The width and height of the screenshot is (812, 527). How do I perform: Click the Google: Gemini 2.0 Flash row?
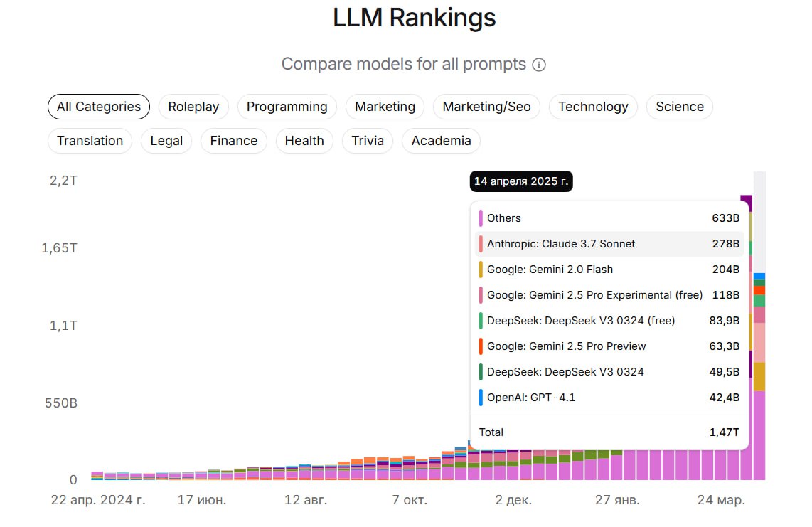click(609, 270)
